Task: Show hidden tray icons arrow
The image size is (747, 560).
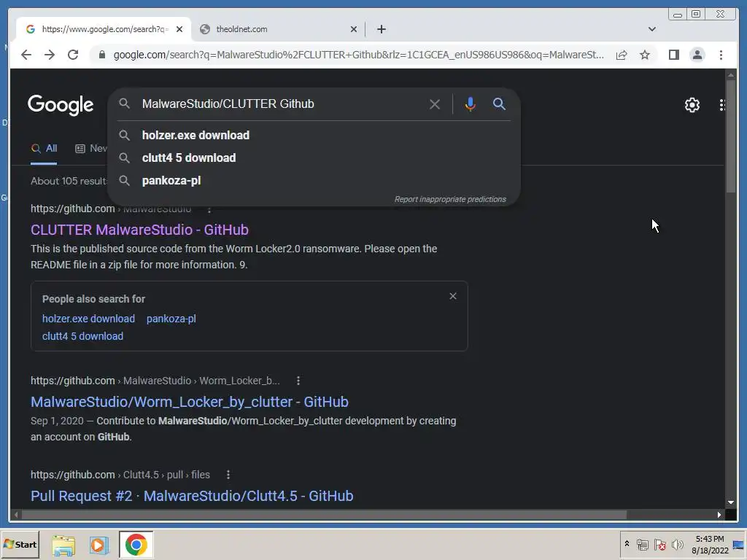Action: tap(627, 544)
